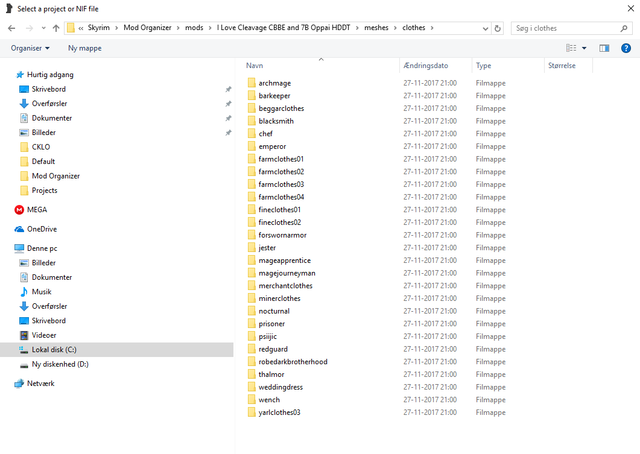Select the chef folder icon

click(251, 134)
